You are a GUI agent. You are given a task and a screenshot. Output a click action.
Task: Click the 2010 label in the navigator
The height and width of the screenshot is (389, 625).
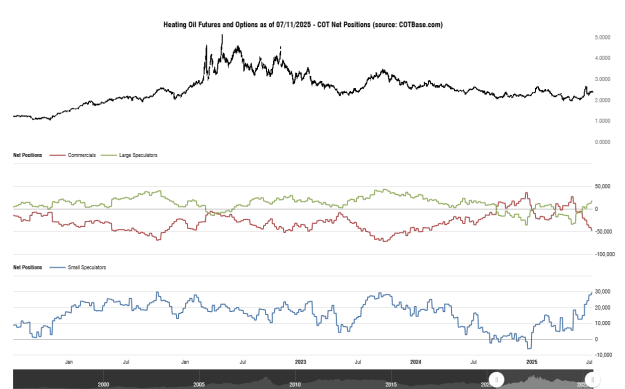[x=295, y=385]
